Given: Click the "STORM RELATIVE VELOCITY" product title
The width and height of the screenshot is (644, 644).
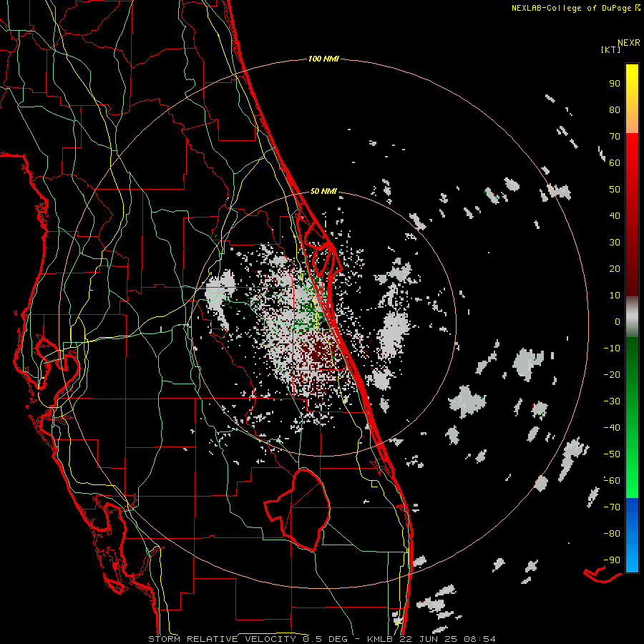Looking at the screenshot, I should tap(222, 639).
